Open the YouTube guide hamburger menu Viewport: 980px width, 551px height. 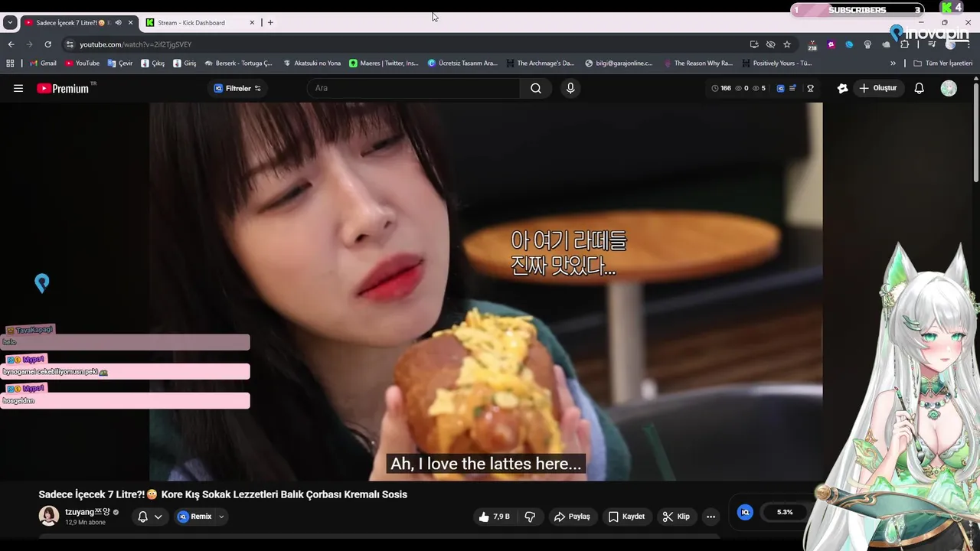(18, 88)
